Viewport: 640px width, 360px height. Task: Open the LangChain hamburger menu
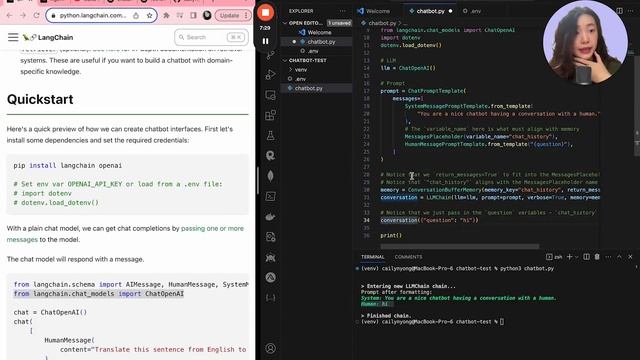13,37
